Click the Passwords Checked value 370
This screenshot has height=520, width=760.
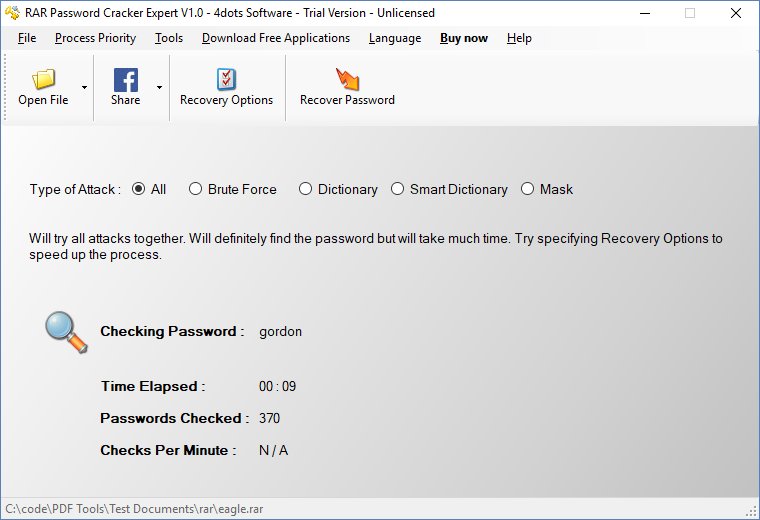pyautogui.click(x=269, y=418)
